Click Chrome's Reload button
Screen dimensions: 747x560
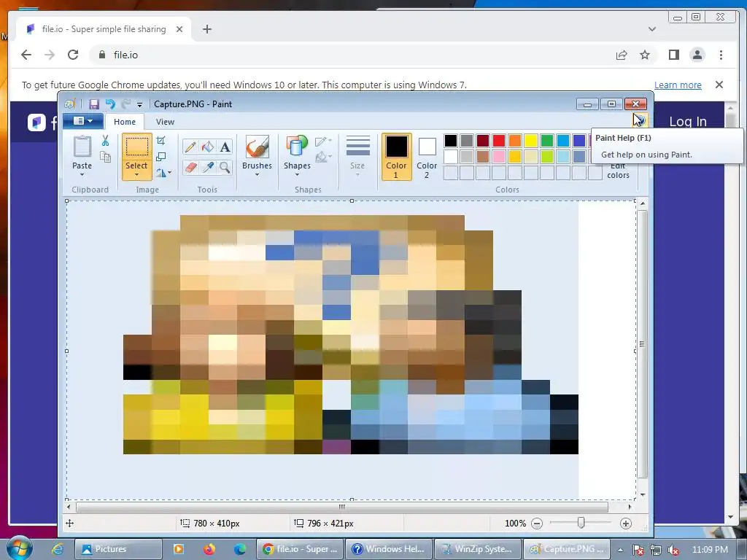(73, 55)
